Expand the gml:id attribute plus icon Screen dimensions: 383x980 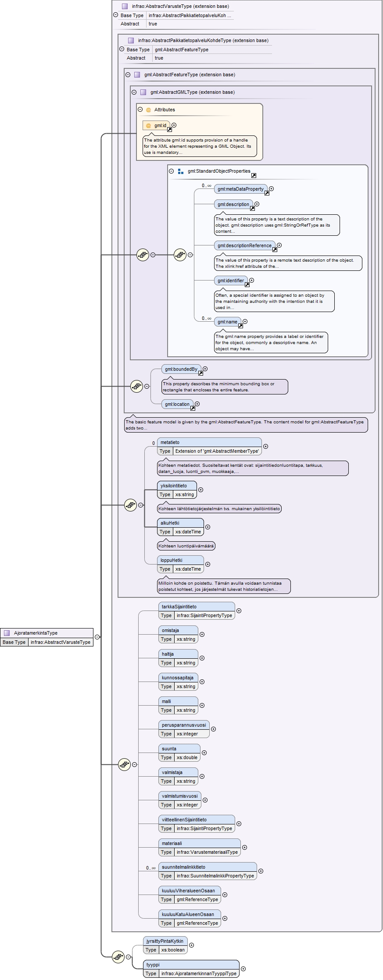174,125
